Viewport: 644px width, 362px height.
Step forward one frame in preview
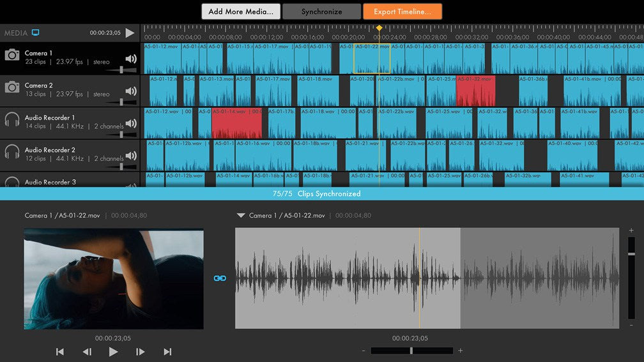(141, 351)
